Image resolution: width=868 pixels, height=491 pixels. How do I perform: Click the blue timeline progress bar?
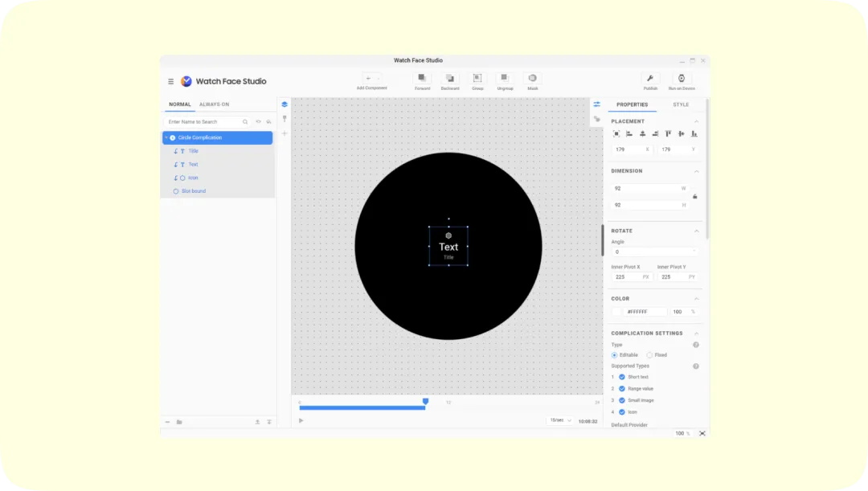click(362, 408)
